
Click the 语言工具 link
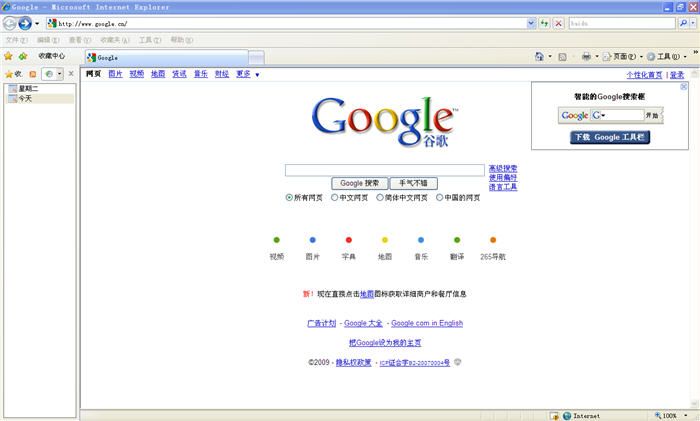click(503, 187)
